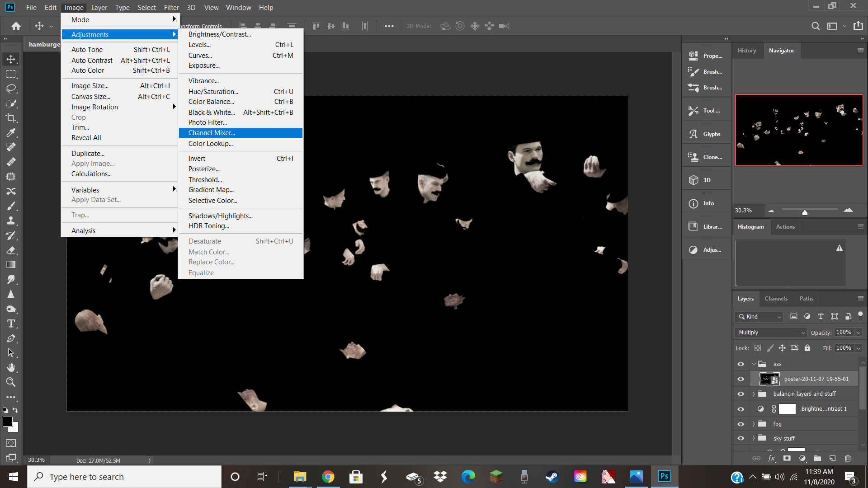
Task: Click Hue/Saturation menu entry
Action: 213,91
